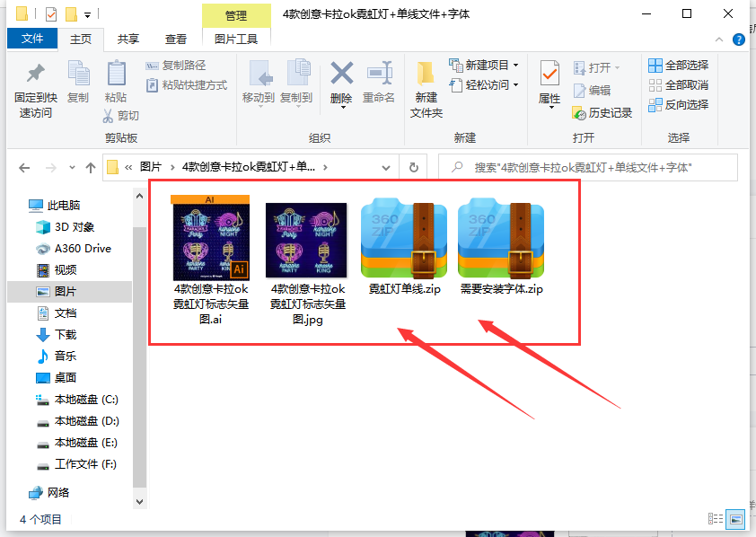756x537 pixels.
Task: Open Network (网络) in sidebar
Action: (x=49, y=493)
